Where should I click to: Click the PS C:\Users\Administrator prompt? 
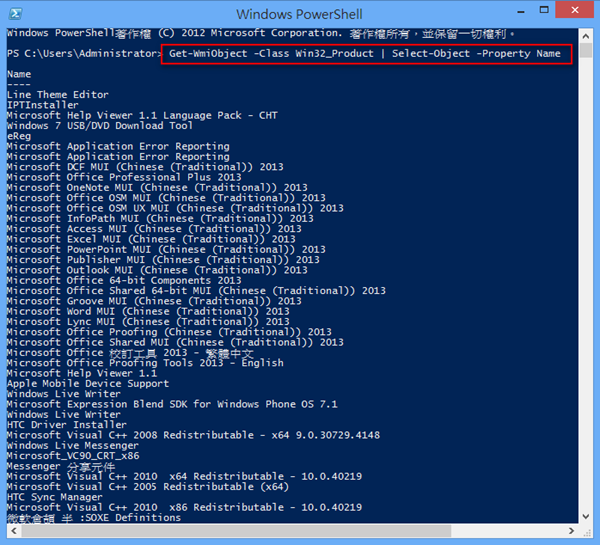(x=84, y=54)
